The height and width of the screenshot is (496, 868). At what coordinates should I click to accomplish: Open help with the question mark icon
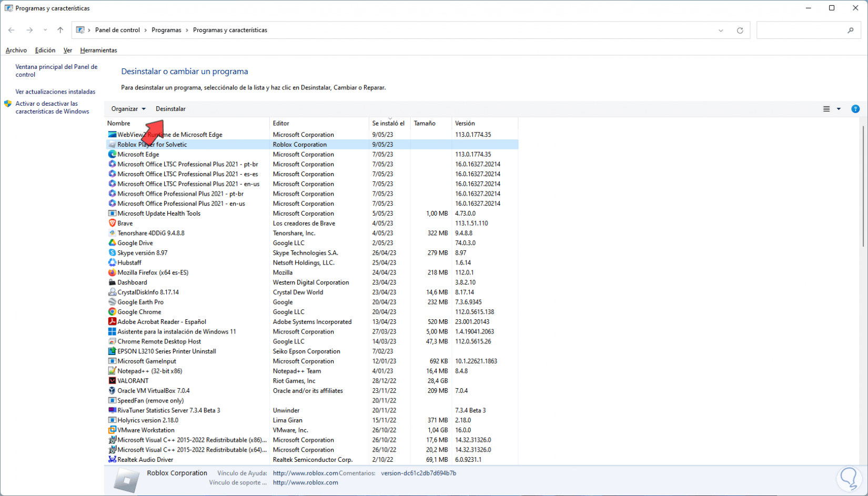855,109
